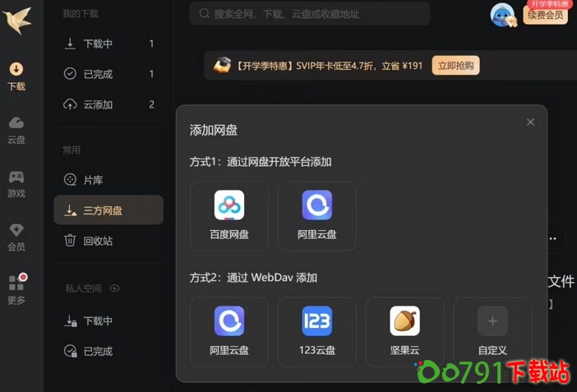Screen dimensions: 577x392
Task: Click the search box at top
Action: pos(310,14)
